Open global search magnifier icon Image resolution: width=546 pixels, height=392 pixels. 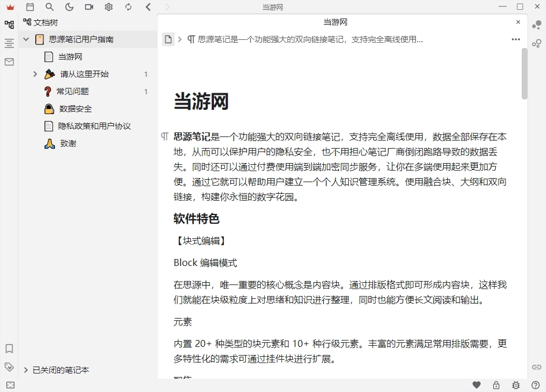[50, 7]
